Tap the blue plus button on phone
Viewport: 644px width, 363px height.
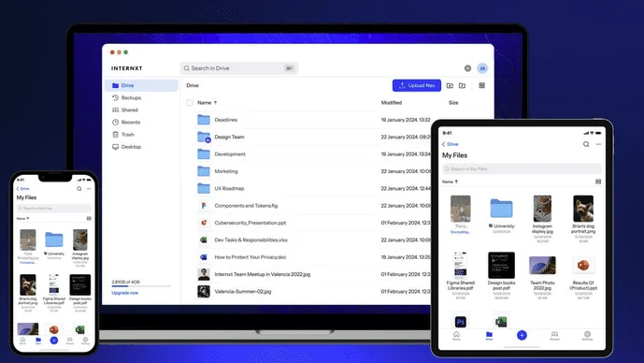(54, 341)
